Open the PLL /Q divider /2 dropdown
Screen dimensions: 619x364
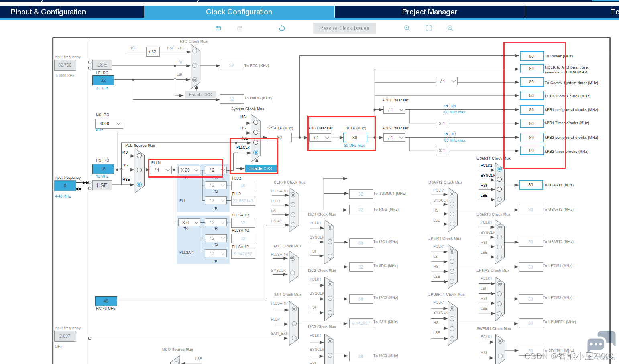(216, 185)
